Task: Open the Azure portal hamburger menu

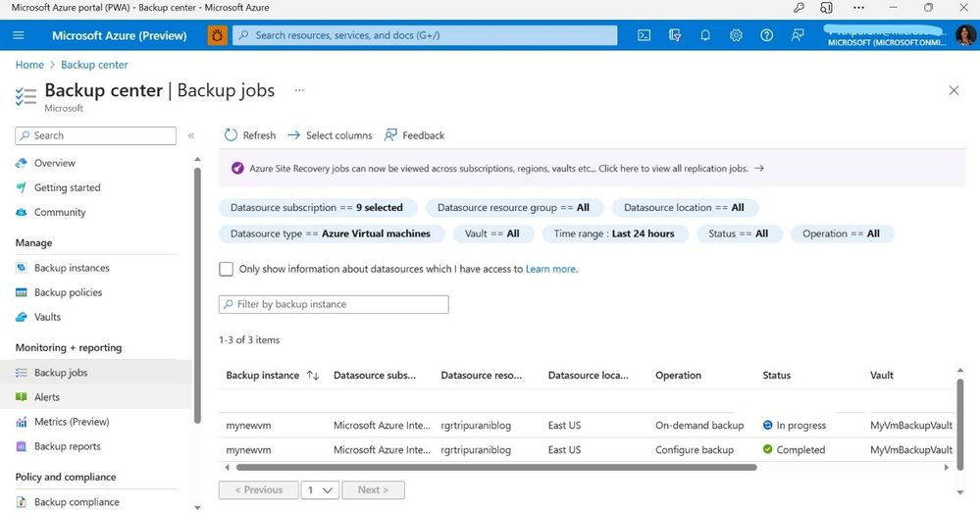Action: [19, 35]
